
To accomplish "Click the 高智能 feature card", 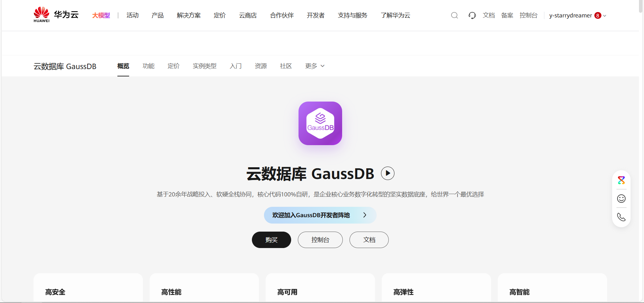I will click(x=552, y=288).
